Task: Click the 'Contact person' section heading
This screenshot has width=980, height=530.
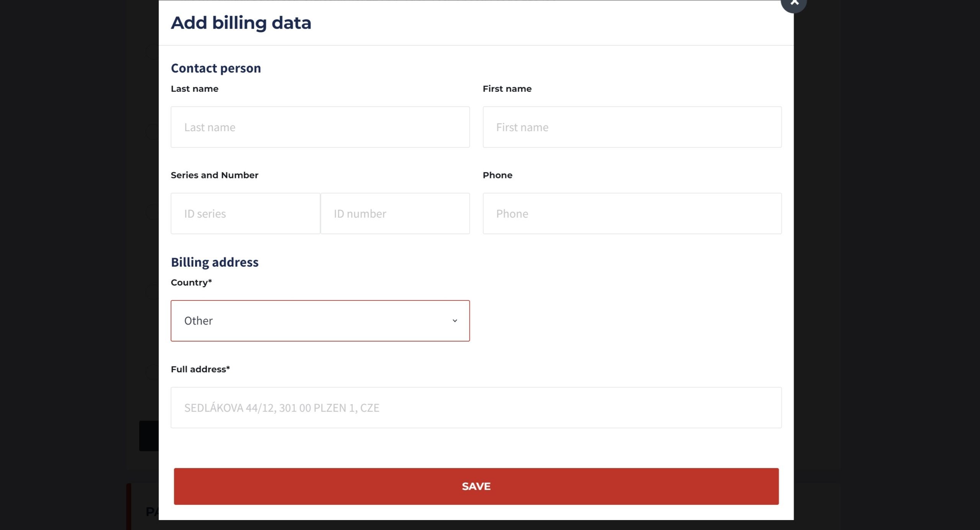Action: 216,68
